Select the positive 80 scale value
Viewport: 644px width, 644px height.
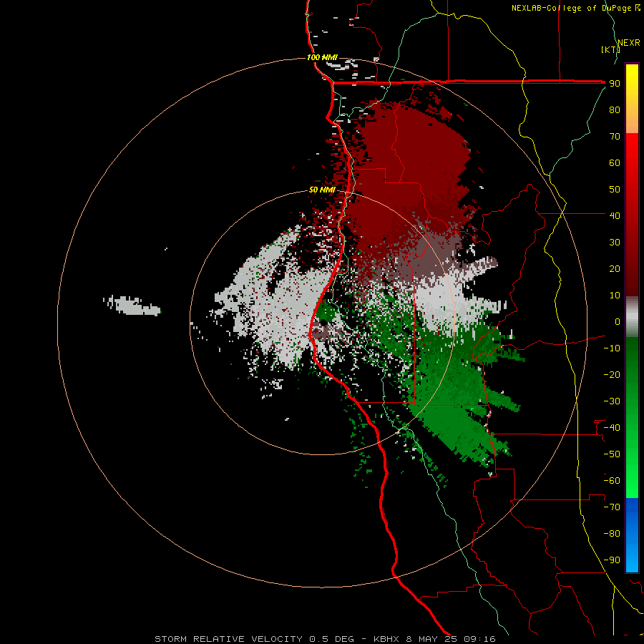(615, 109)
